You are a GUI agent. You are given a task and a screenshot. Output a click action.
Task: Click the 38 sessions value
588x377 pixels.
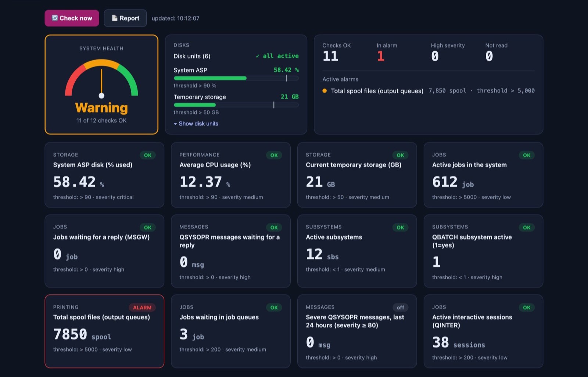click(459, 342)
